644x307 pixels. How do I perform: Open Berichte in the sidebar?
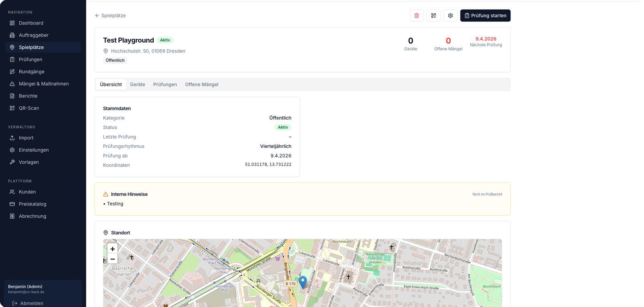(x=28, y=96)
